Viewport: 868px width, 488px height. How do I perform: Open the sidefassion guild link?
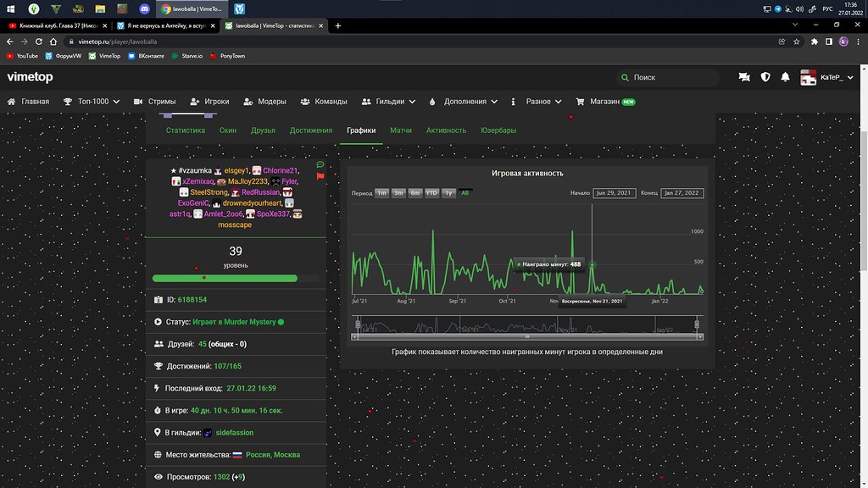tap(235, 433)
